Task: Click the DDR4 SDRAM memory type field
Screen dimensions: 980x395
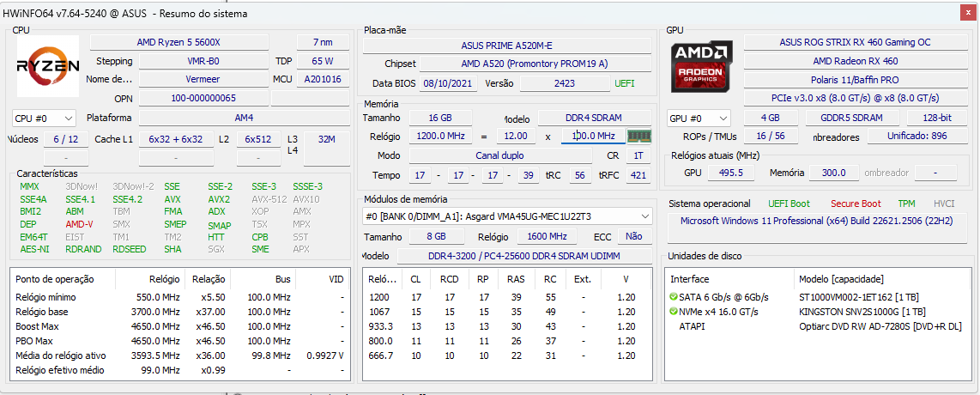Action: pyautogui.click(x=595, y=118)
